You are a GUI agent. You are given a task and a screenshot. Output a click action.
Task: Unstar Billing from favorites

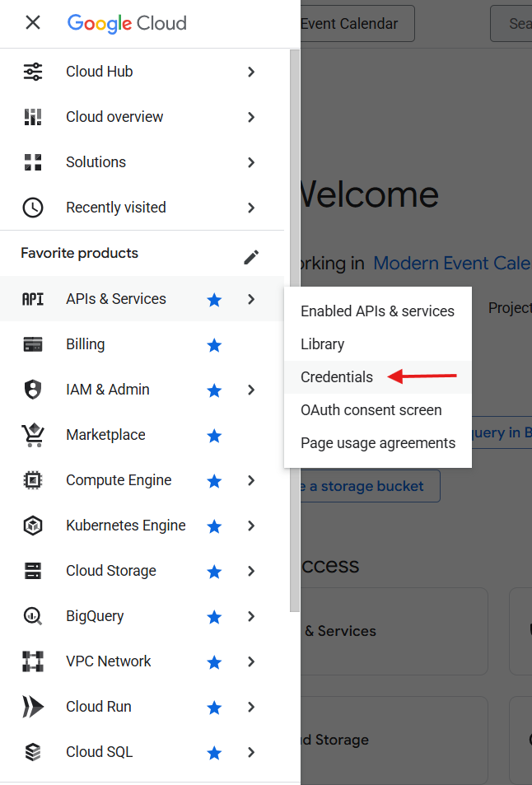[214, 343]
